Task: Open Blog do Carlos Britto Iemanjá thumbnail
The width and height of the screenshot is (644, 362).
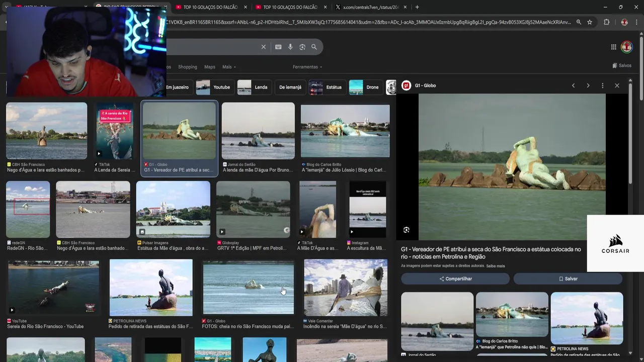Action: [x=345, y=131]
